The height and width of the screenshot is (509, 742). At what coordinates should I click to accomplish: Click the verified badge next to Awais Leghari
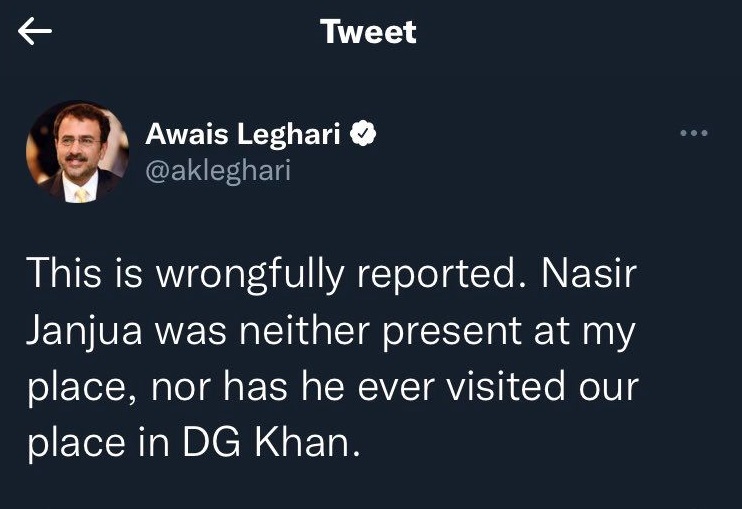[x=363, y=134]
